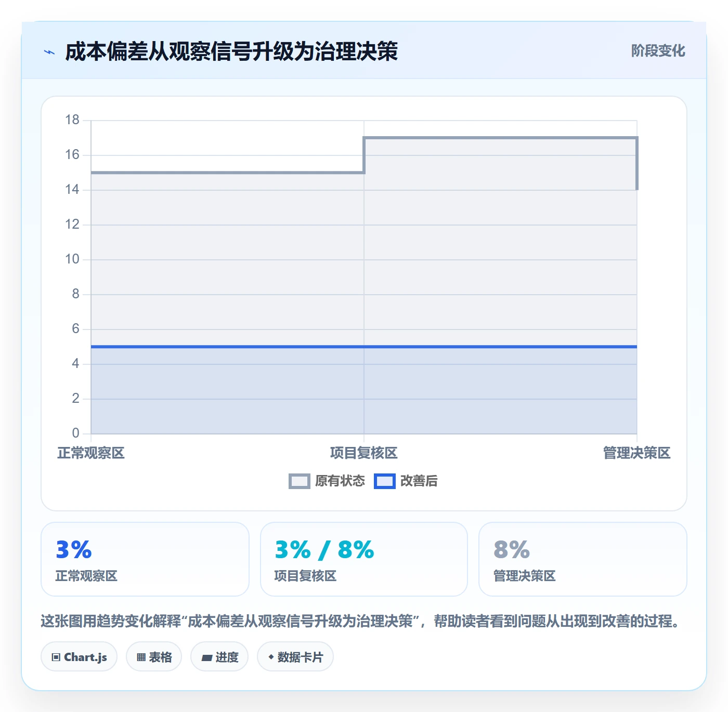Select the Chart.js tag

(79, 657)
